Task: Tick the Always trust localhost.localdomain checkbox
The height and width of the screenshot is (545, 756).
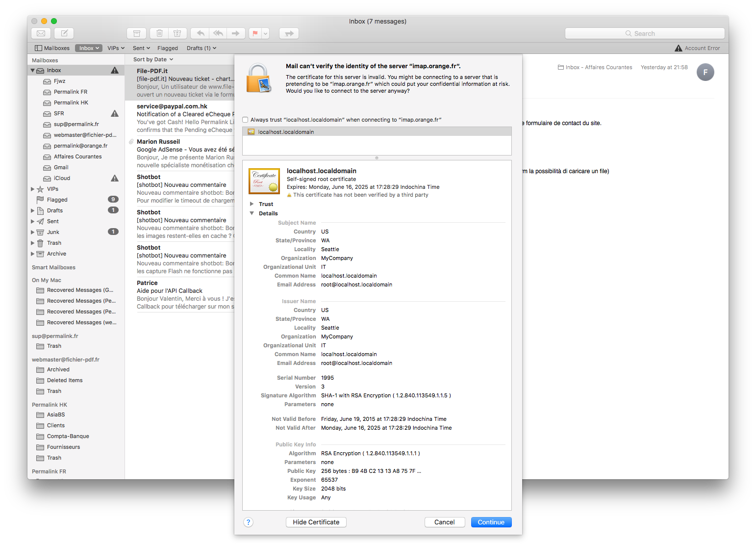Action: [245, 120]
